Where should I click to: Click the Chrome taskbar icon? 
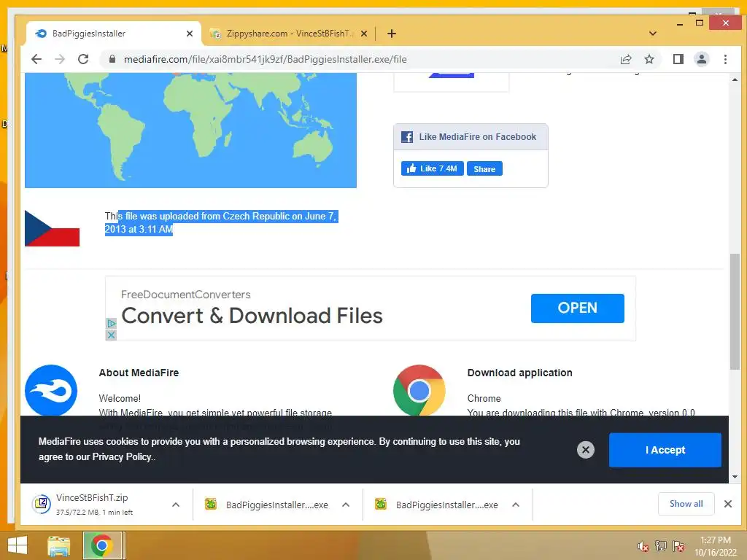pos(102,545)
